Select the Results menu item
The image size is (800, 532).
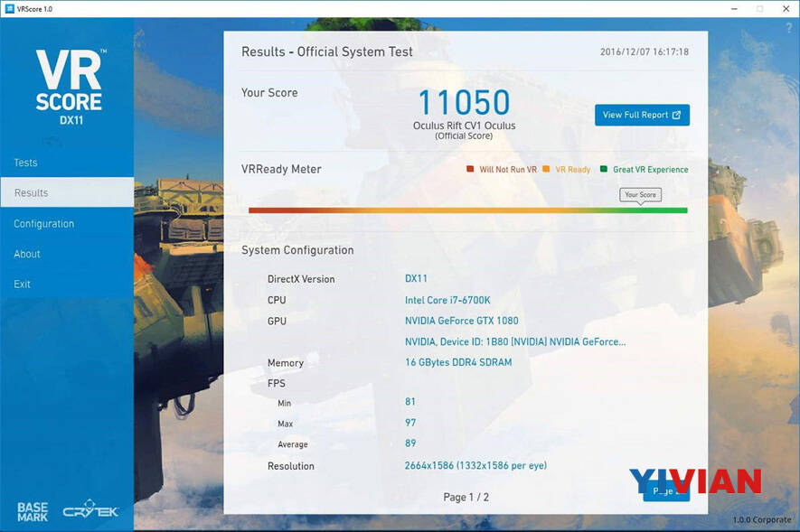tap(32, 193)
